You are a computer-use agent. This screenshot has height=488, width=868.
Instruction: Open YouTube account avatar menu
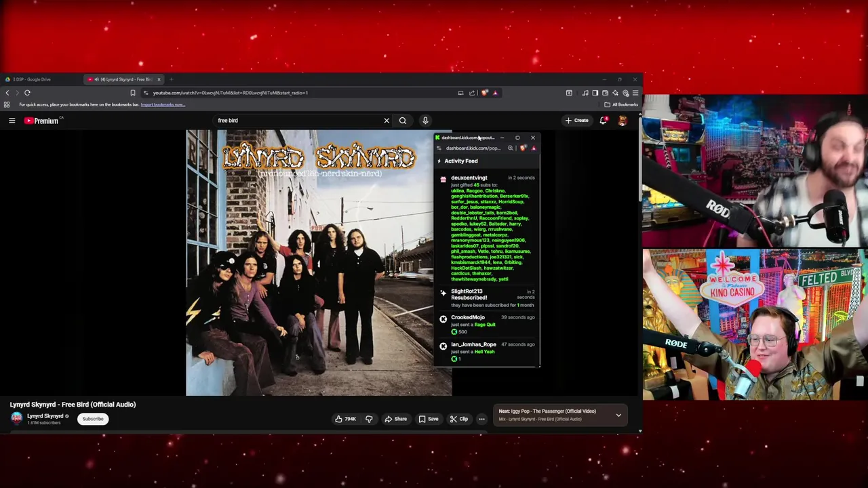[623, 121]
